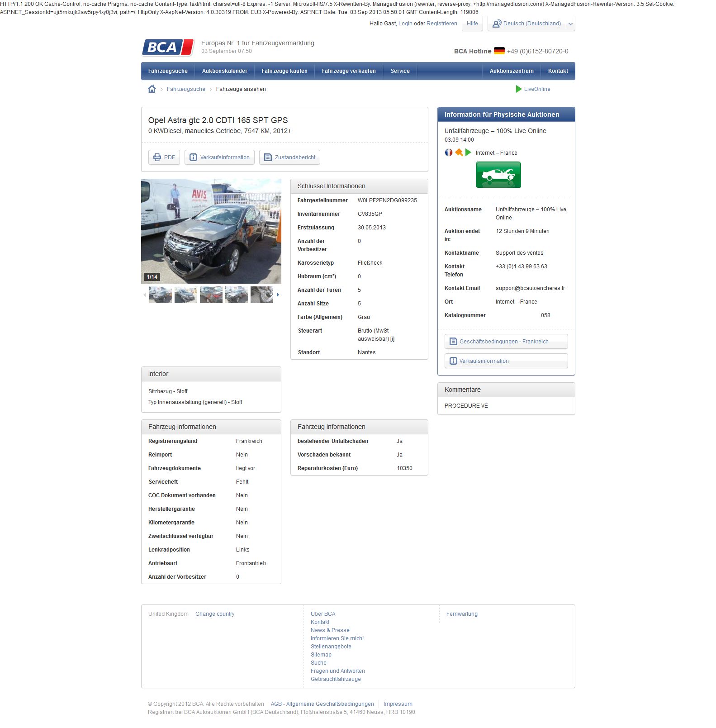
Task: Open News & Presse footer link
Action: (x=330, y=630)
